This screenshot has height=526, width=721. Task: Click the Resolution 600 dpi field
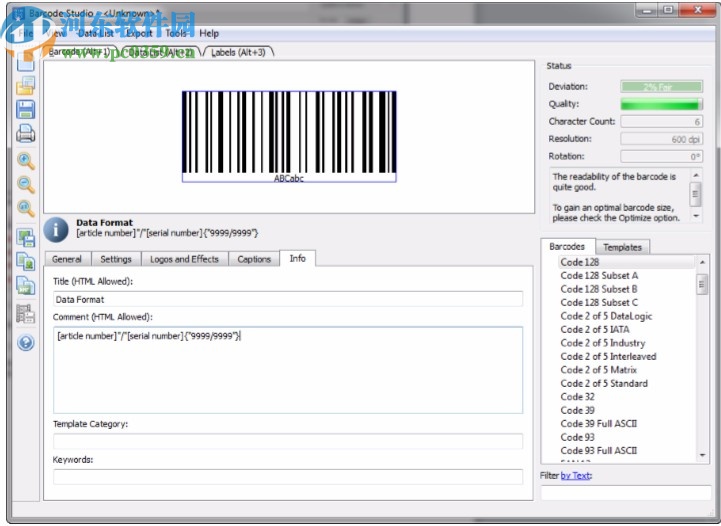click(x=661, y=139)
